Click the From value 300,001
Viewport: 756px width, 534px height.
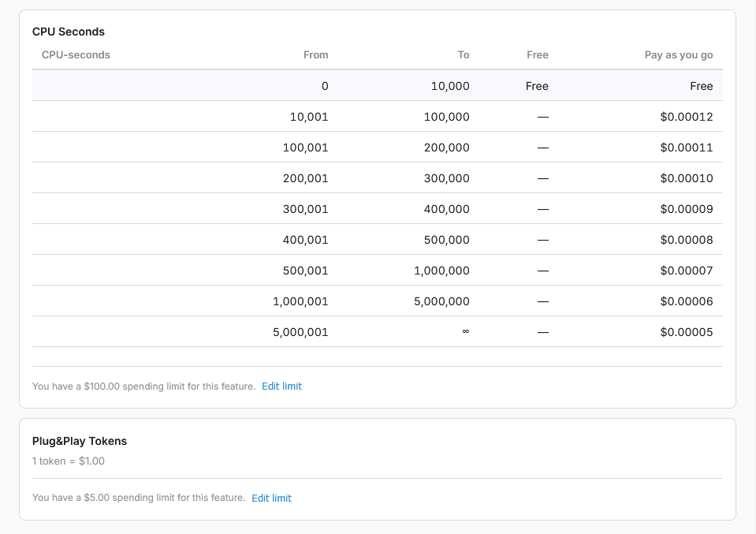pos(305,209)
